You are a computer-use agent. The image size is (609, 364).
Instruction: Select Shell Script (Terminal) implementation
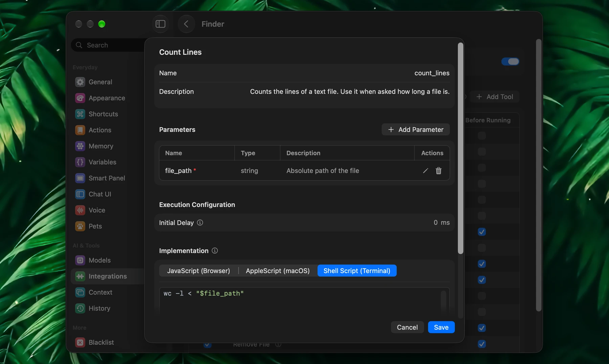[357, 271]
